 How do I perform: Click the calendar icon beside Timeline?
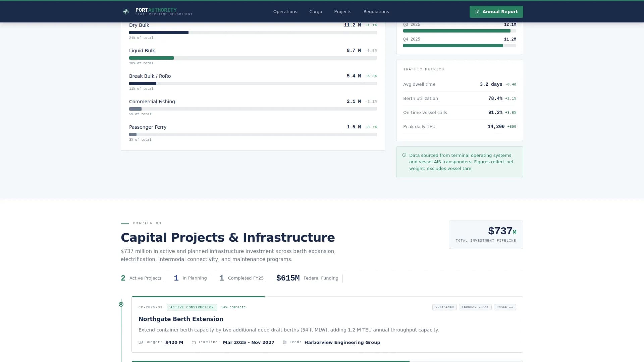tap(194, 343)
